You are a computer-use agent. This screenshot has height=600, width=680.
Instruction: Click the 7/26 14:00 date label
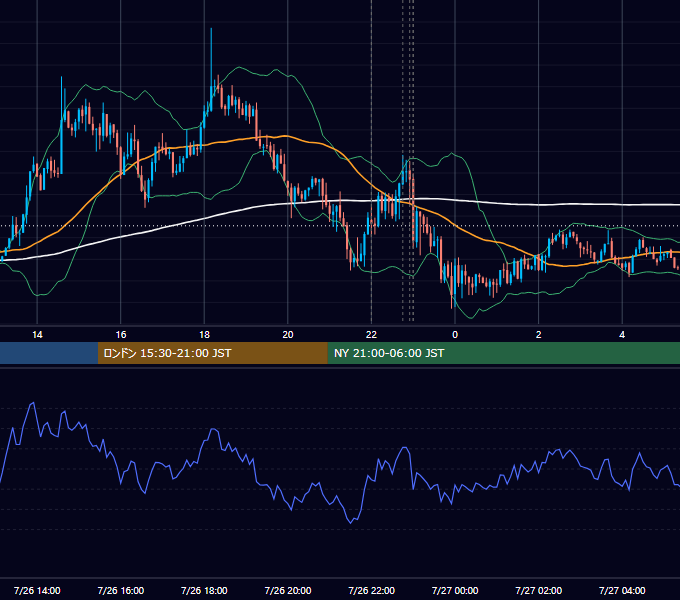tap(37, 590)
